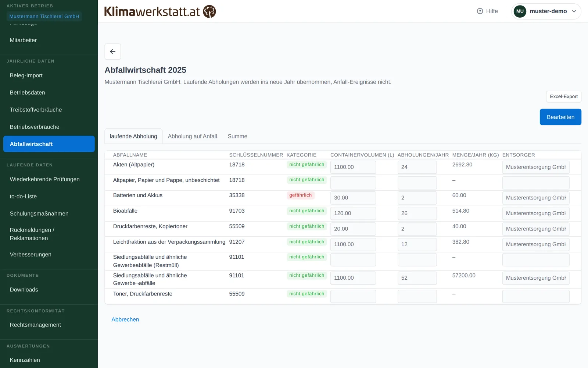This screenshot has height=368, width=588.
Task: Click Schlüsselnummer 35338
Action: pyautogui.click(x=237, y=195)
